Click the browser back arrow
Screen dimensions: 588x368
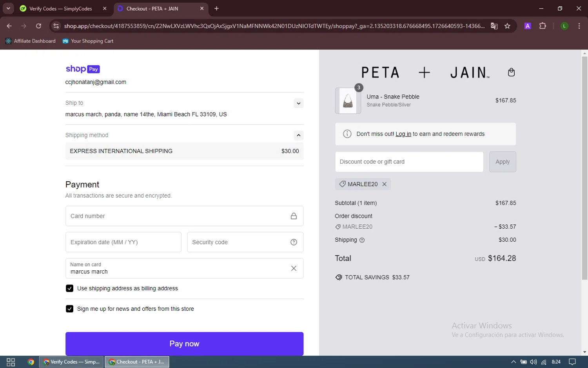point(9,26)
